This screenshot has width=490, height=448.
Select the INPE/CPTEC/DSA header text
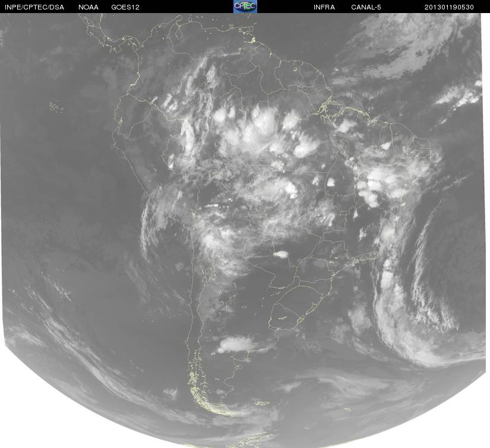pyautogui.click(x=34, y=7)
